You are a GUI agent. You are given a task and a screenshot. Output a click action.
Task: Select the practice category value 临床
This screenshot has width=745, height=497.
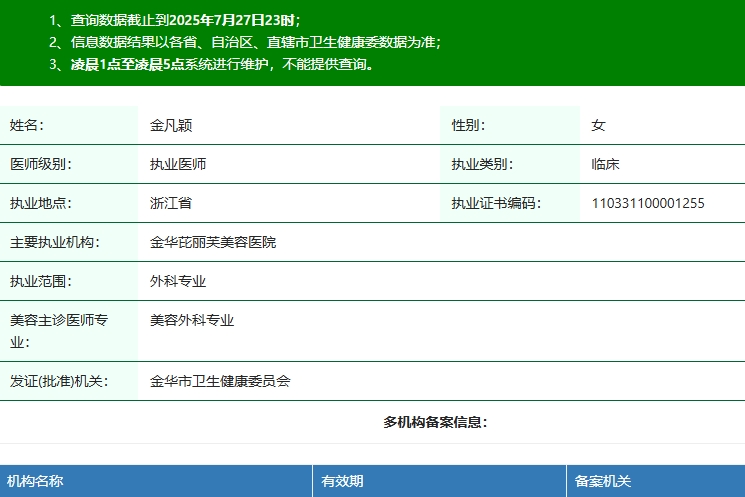pyautogui.click(x=606, y=164)
